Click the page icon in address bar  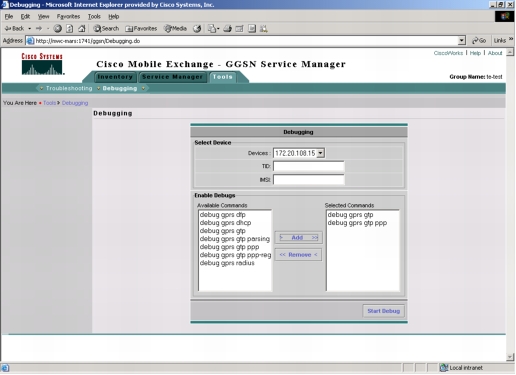(x=30, y=41)
